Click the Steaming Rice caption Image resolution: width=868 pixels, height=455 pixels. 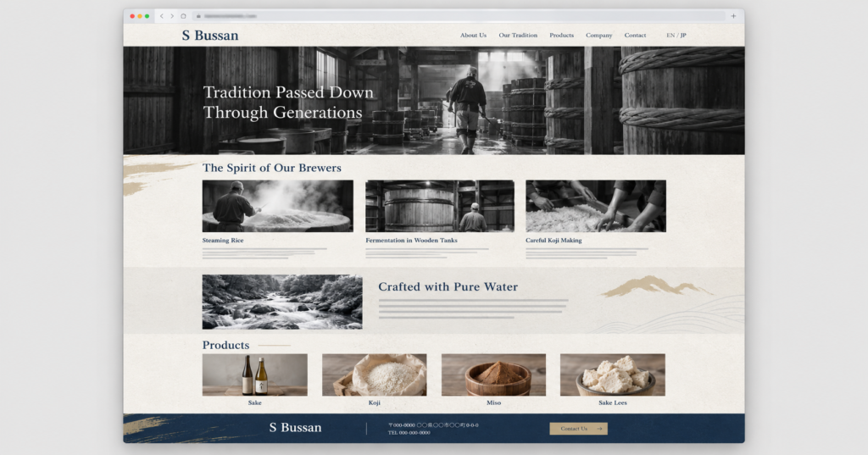pyautogui.click(x=223, y=241)
